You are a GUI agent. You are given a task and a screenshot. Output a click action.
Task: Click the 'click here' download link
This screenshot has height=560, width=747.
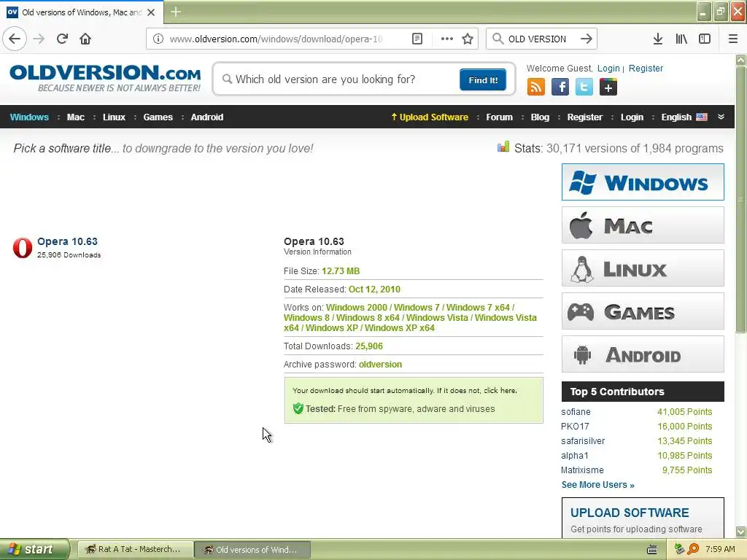pyautogui.click(x=499, y=391)
